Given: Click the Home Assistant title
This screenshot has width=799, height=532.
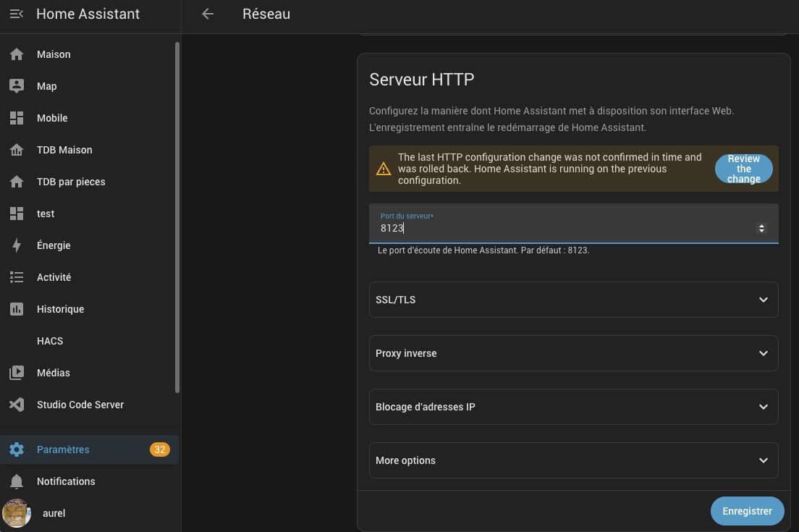Looking at the screenshot, I should [x=88, y=14].
